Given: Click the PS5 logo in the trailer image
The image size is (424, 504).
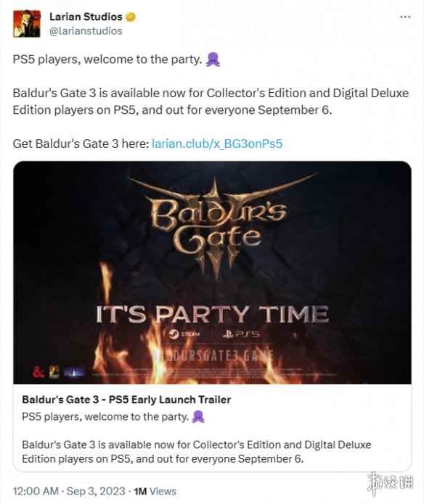Looking at the screenshot, I should pos(240,334).
